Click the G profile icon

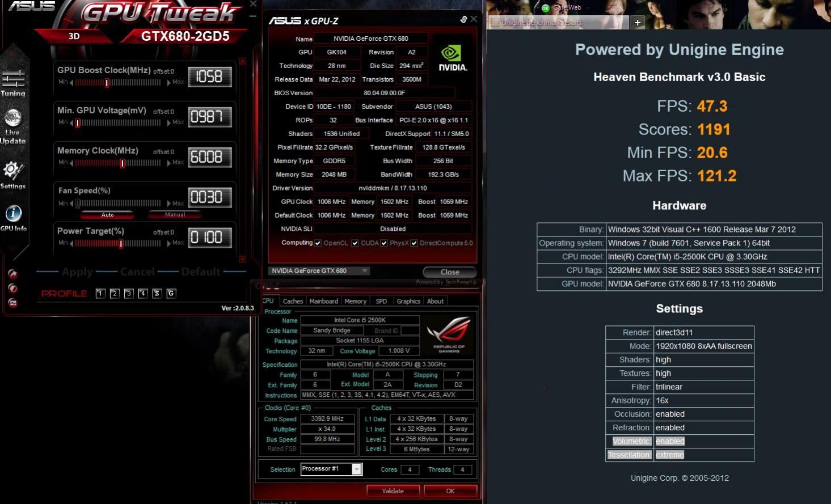coord(171,293)
